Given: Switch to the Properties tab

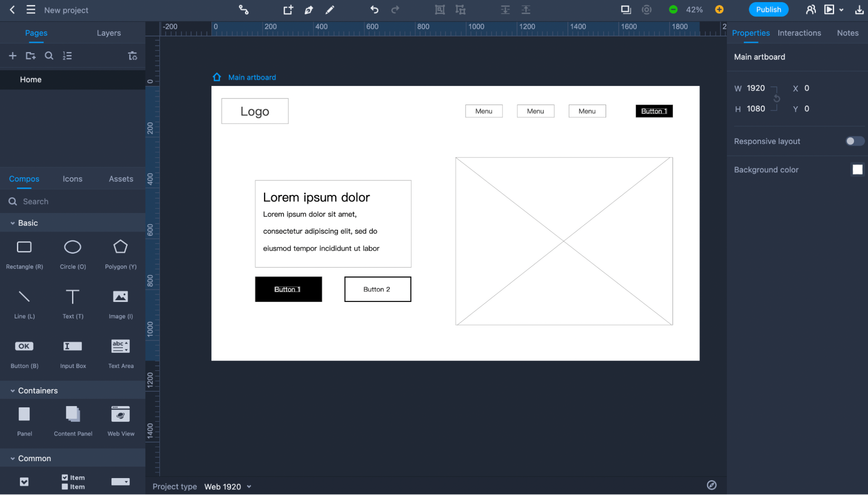Looking at the screenshot, I should coord(751,33).
